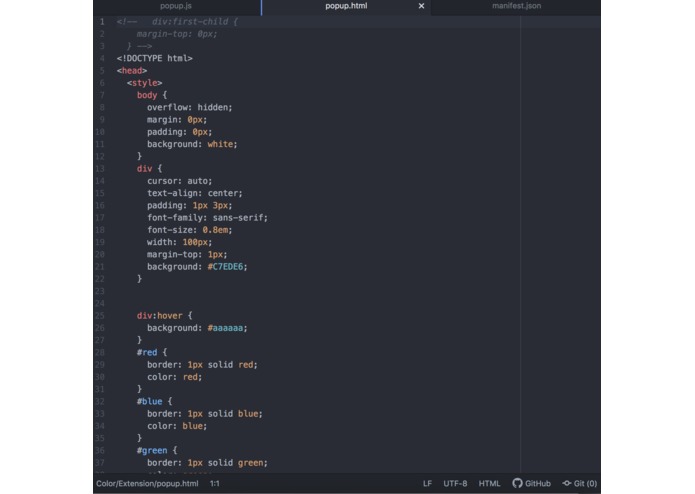The image size is (695, 494).
Task: Click the #green selector line
Action: pyautogui.click(x=157, y=451)
